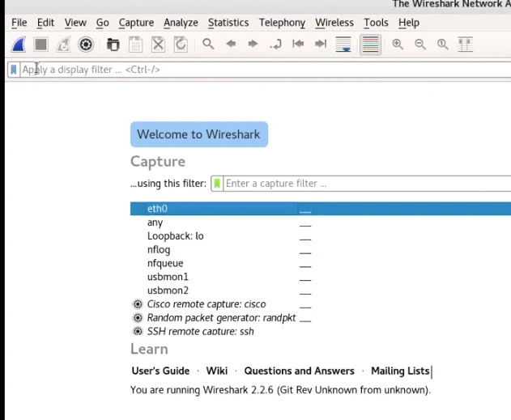Jump to the first packet icon
This screenshot has height=420, width=511.
[x=298, y=44]
